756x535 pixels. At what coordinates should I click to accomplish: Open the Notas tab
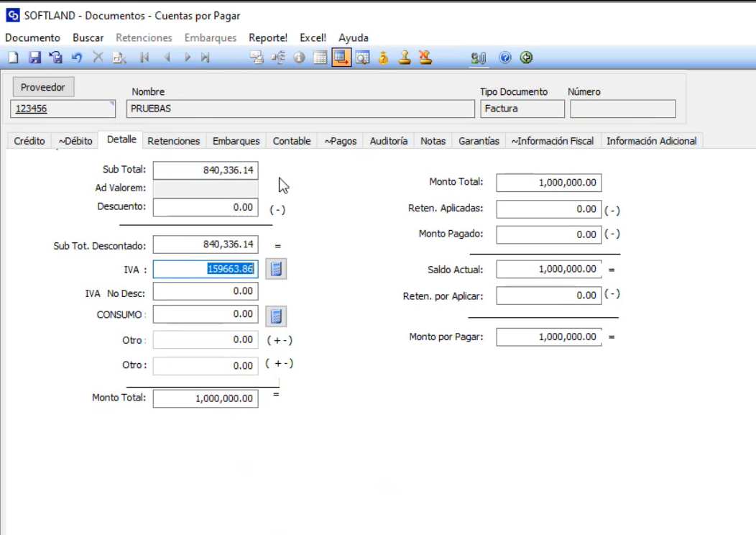(433, 141)
